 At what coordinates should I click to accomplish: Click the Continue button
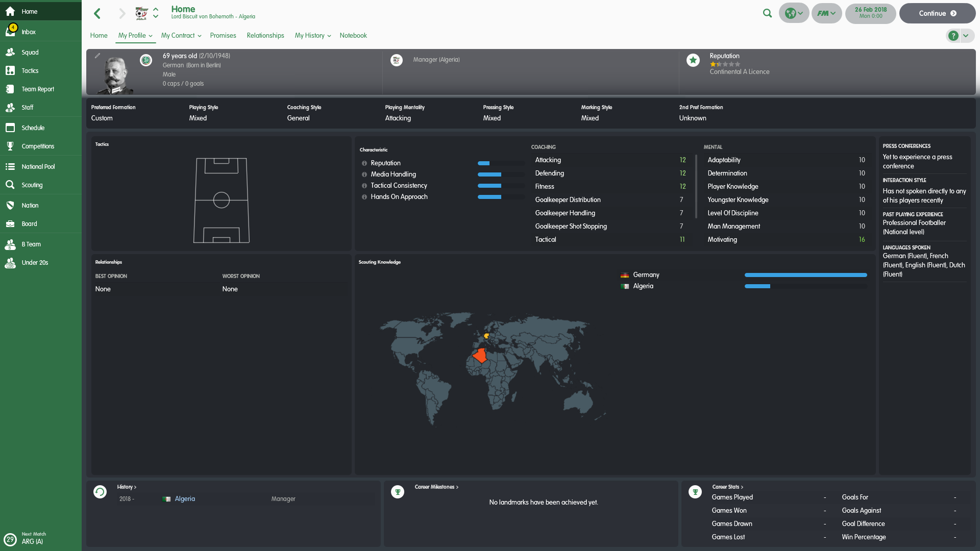[937, 13]
